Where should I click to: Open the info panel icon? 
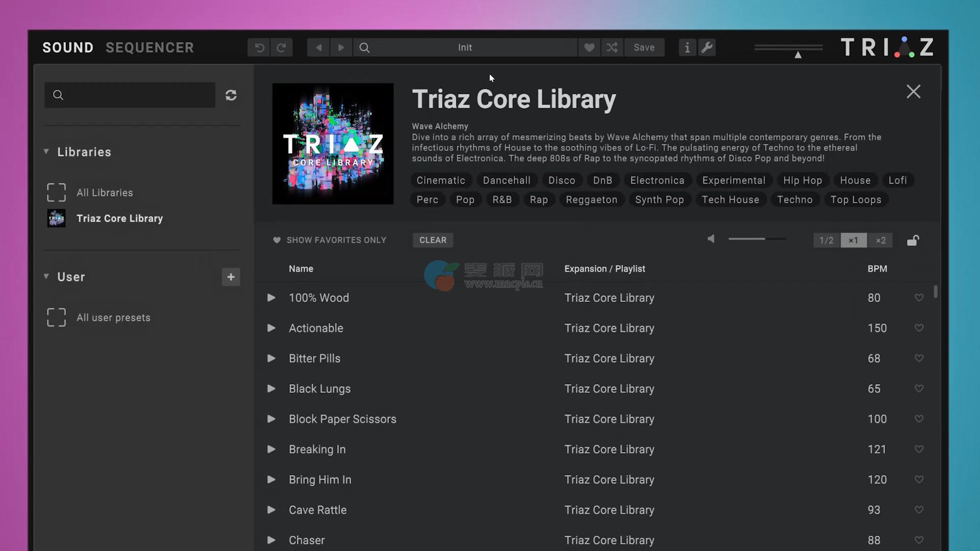687,47
